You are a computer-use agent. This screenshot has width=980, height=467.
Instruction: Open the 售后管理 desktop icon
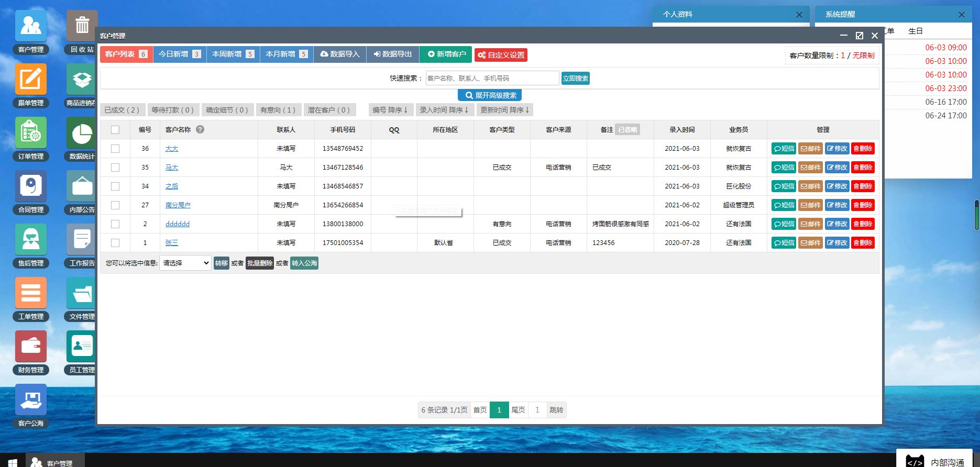coord(31,240)
